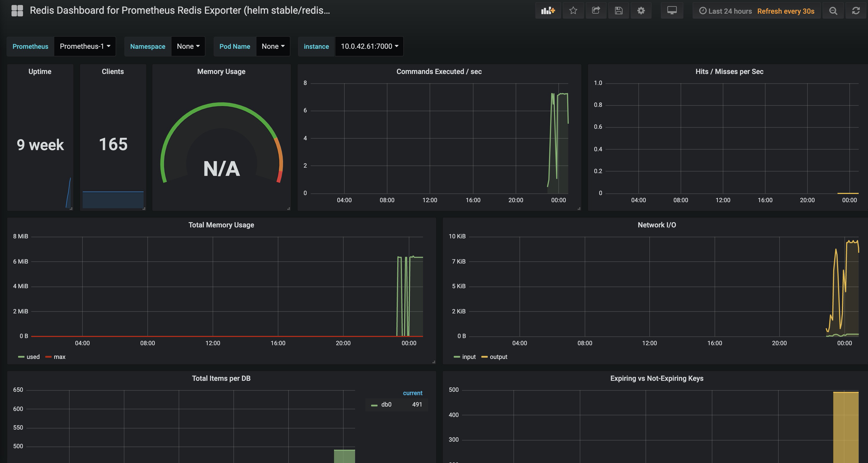The height and width of the screenshot is (463, 868).
Task: Open Hits / Misses per Sec panel menu
Action: [729, 72]
